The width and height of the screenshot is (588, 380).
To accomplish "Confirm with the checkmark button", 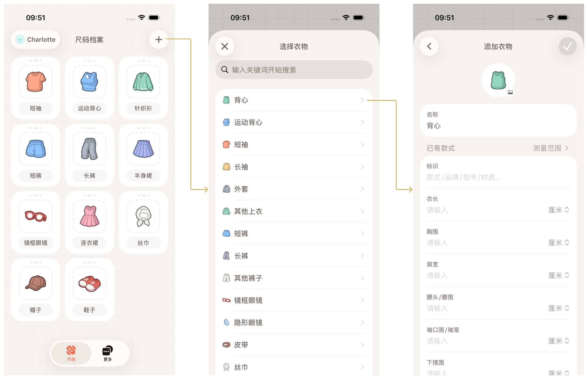I will click(x=568, y=46).
